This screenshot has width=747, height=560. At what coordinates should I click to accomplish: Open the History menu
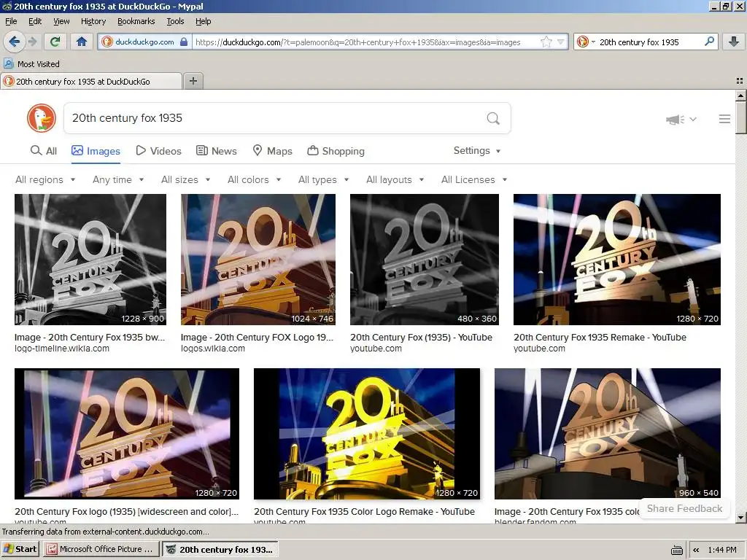[x=93, y=21]
